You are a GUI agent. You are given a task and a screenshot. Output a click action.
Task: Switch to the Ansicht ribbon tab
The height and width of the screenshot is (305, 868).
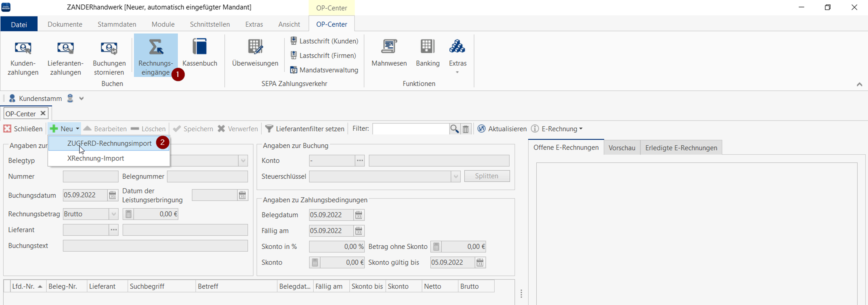pos(289,24)
